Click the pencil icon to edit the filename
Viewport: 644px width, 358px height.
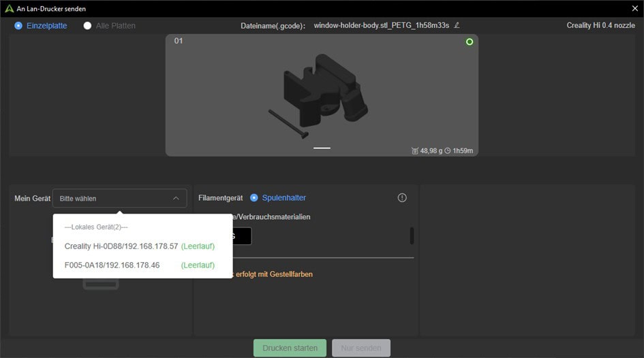[x=457, y=26]
